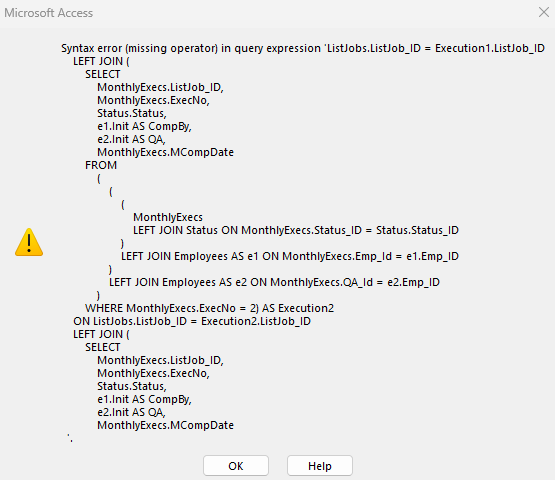555x480 pixels.
Task: Click the FROM keyword in the message
Action: click(x=101, y=165)
